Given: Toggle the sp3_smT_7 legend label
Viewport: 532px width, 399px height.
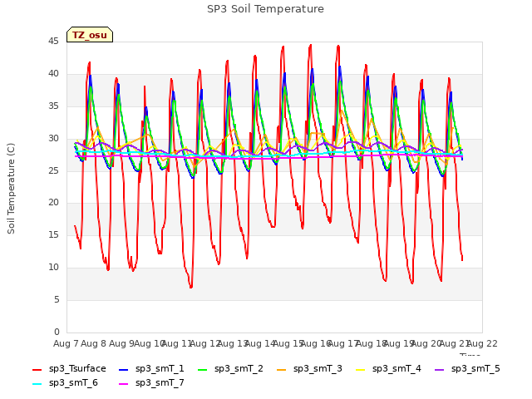Looking at the screenshot, I should [160, 383].
